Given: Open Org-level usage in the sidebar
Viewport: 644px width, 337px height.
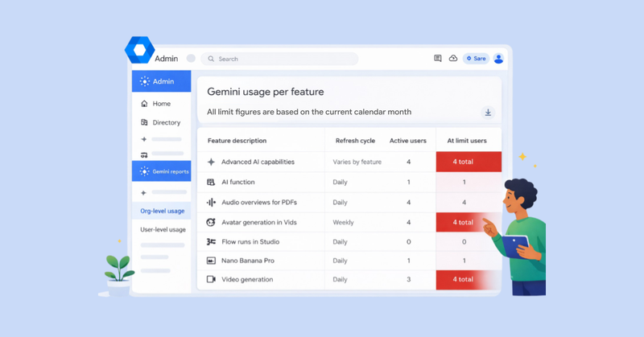Looking at the screenshot, I should (x=163, y=211).
